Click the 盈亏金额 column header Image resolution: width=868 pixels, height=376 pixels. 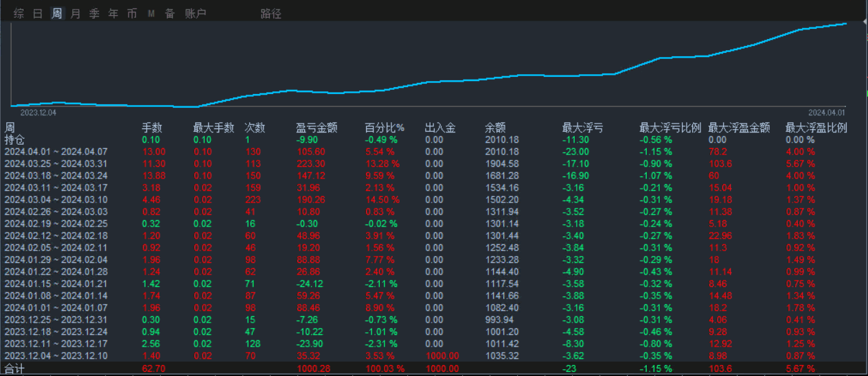[x=317, y=128]
